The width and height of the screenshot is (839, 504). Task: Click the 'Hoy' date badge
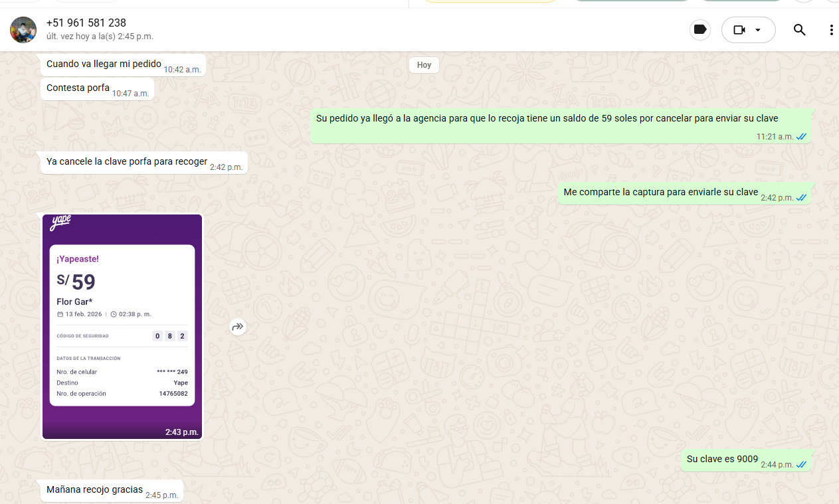click(424, 65)
